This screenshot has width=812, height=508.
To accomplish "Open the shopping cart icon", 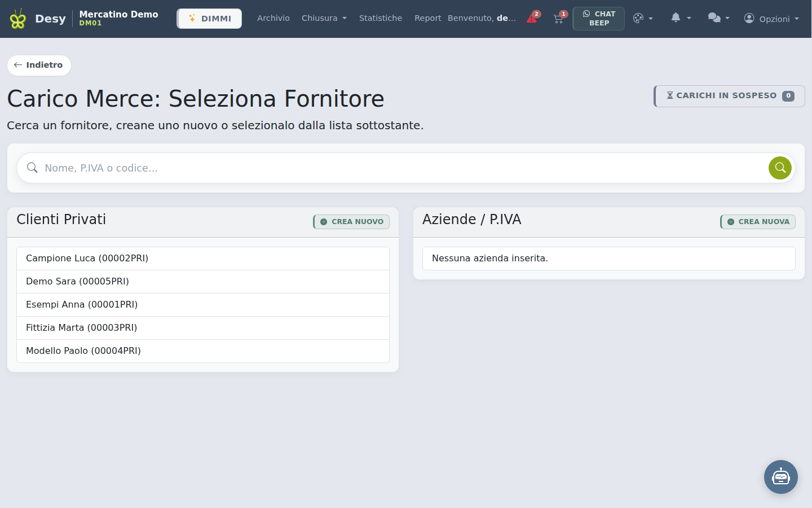I will [559, 18].
